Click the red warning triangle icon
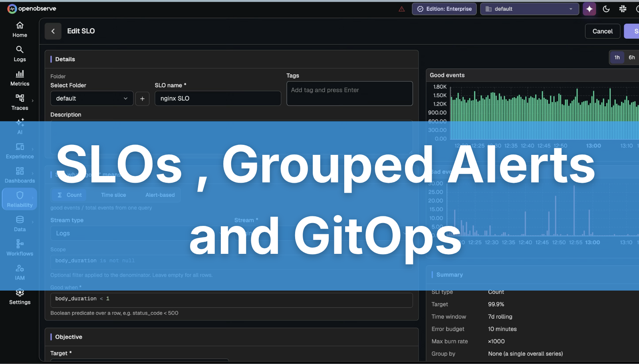Screen dimensions: 639x364 402,9
